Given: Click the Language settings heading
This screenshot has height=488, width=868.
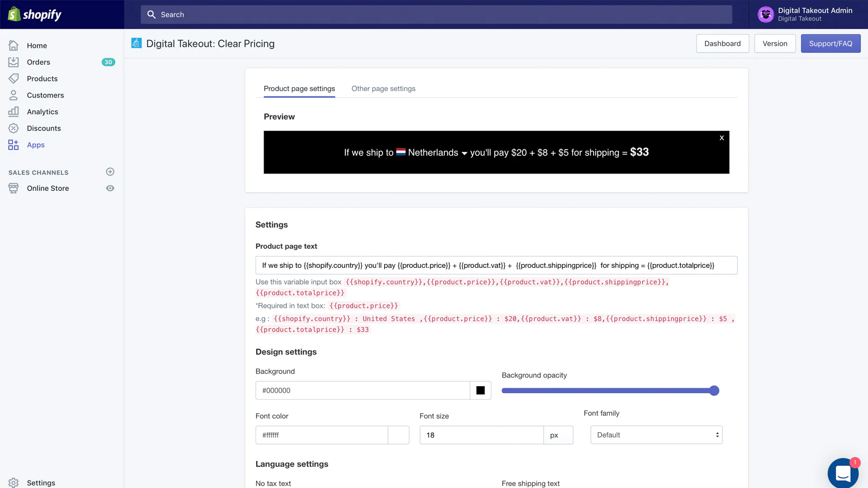Looking at the screenshot, I should point(292,464).
